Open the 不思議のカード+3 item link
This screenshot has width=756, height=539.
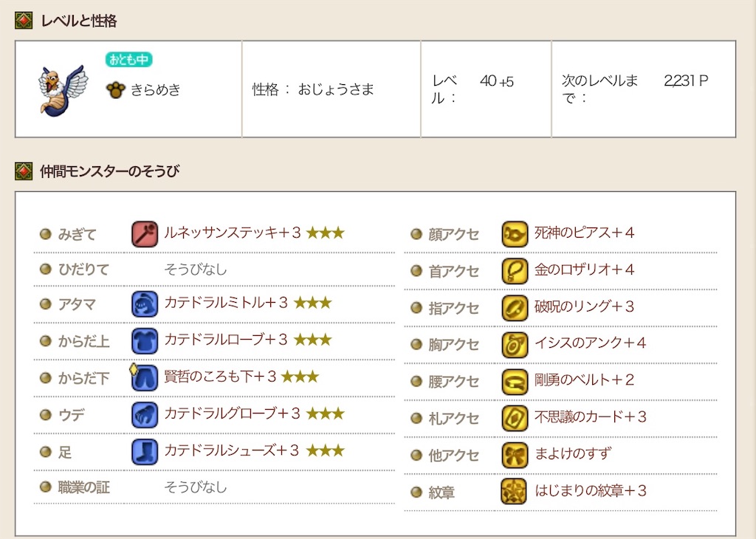(590, 417)
